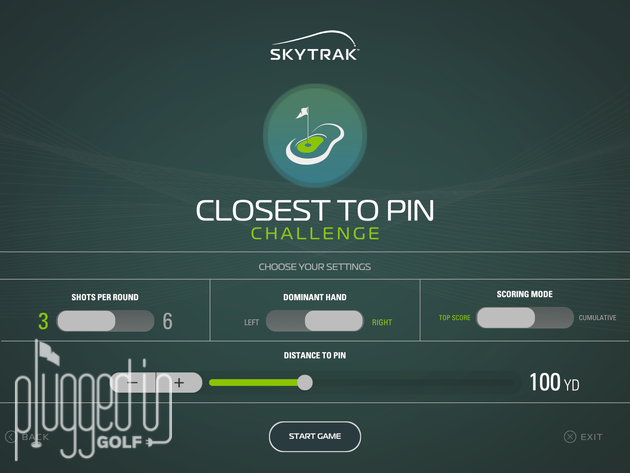Select 6 shots per round
The width and height of the screenshot is (630, 473).
[x=168, y=321]
